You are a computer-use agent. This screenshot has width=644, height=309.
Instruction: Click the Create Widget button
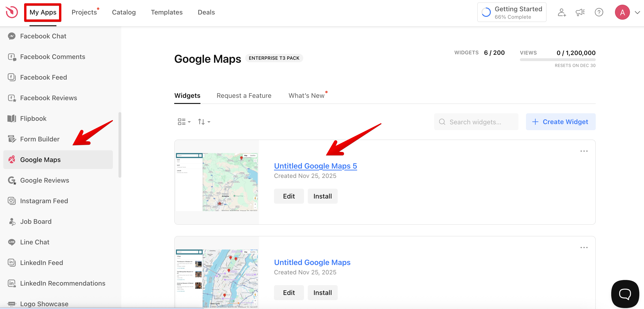[x=560, y=122]
